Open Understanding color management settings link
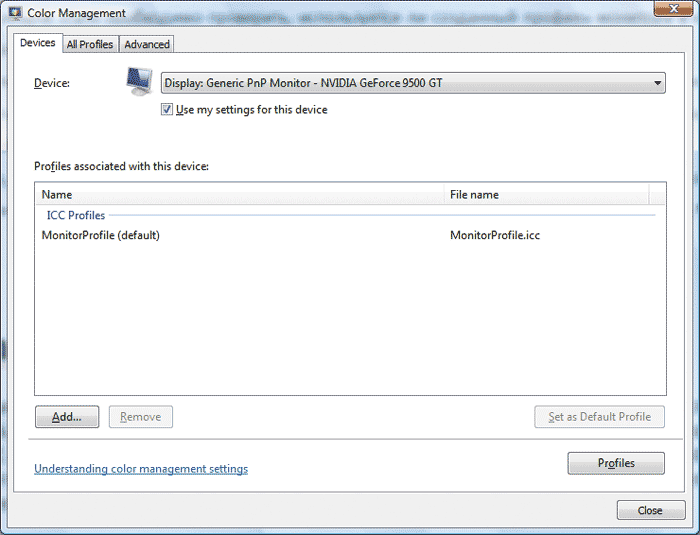This screenshot has height=535, width=700. pos(141,469)
